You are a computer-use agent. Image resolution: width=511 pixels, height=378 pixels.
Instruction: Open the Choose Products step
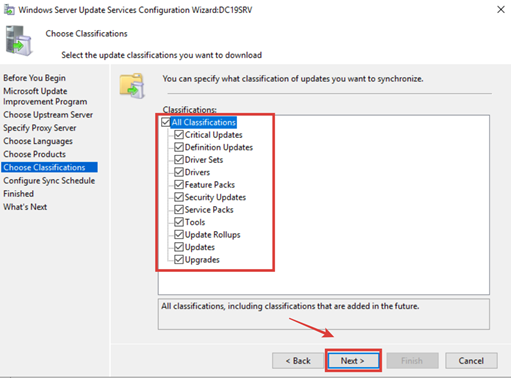[34, 154]
